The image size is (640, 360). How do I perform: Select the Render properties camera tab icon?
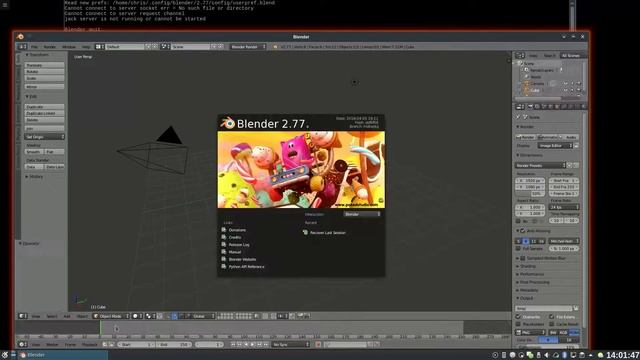pyautogui.click(x=530, y=107)
